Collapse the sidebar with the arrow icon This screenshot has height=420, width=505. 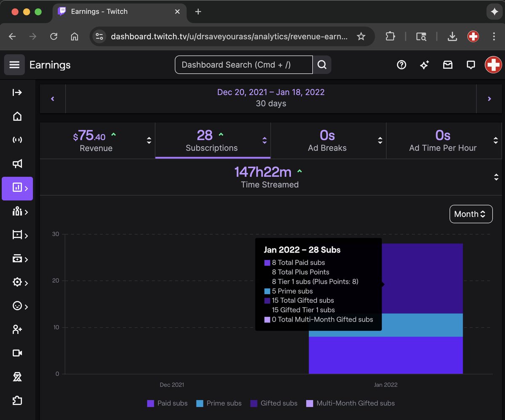[x=17, y=93]
